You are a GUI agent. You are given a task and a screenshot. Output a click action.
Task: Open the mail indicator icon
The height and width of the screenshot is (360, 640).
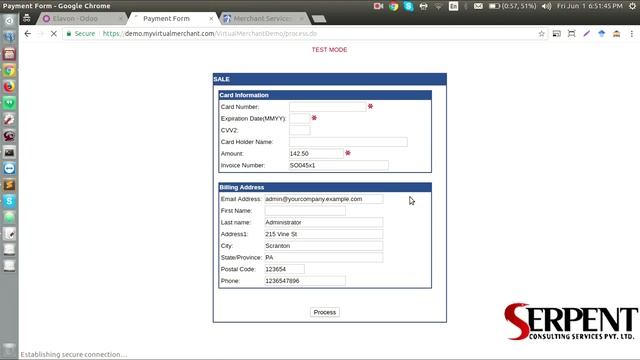pyautogui.click(x=478, y=6)
